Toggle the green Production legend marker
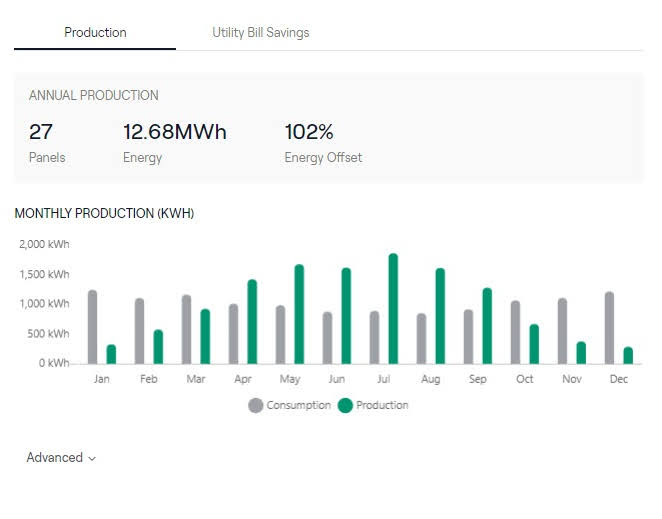 pyautogui.click(x=345, y=405)
